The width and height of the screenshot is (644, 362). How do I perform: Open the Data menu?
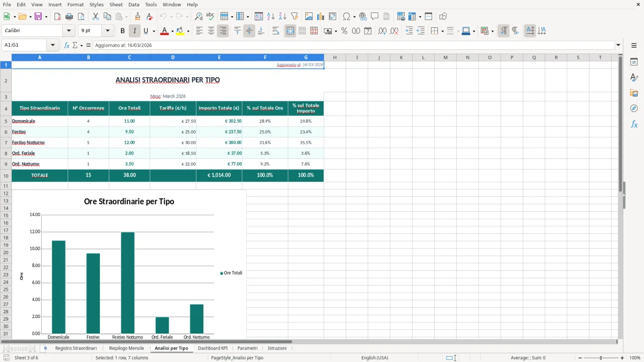(x=134, y=4)
